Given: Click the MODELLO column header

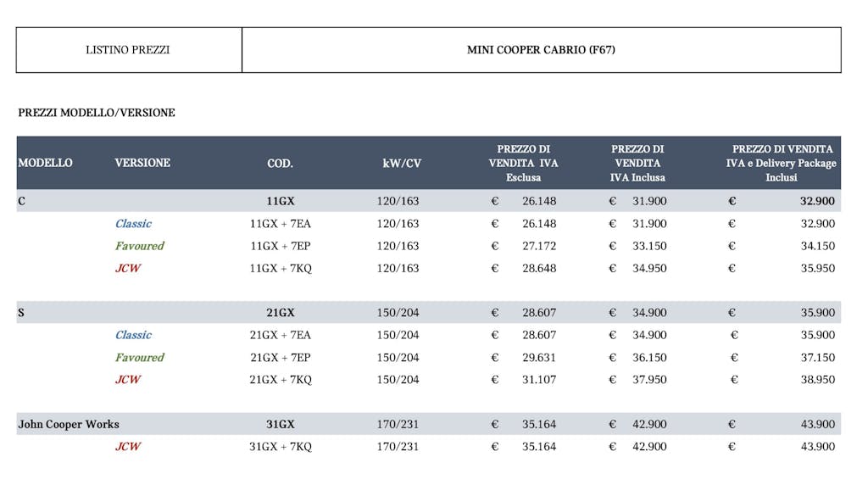Looking at the screenshot, I should (x=46, y=163).
